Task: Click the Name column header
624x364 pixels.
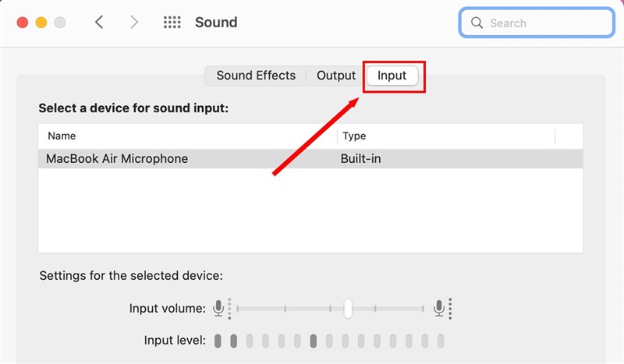Action: 62,136
